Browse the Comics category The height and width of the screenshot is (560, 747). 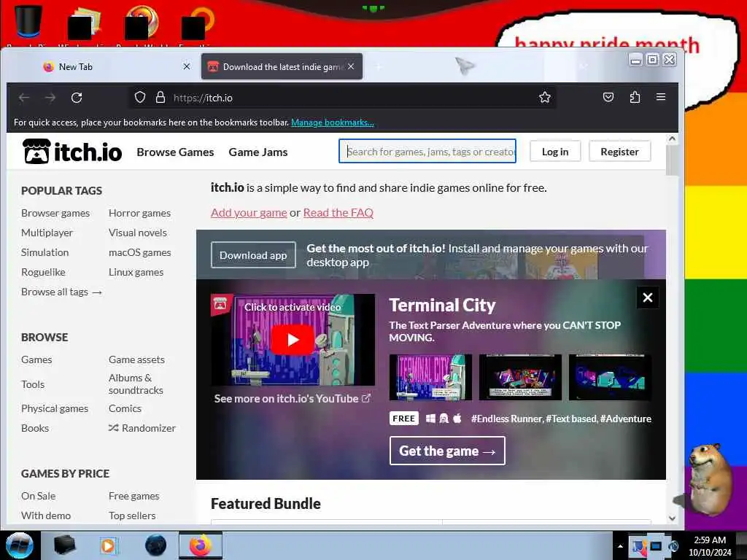tap(125, 408)
